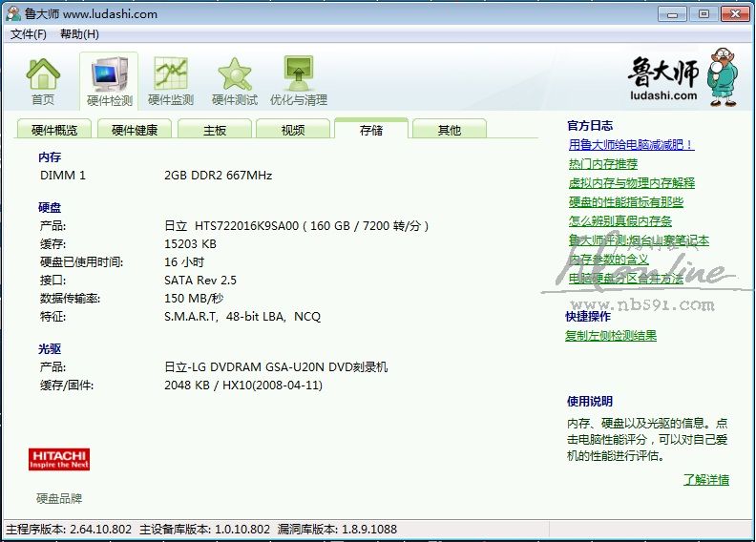Click the 了解详情 link

tap(705, 479)
